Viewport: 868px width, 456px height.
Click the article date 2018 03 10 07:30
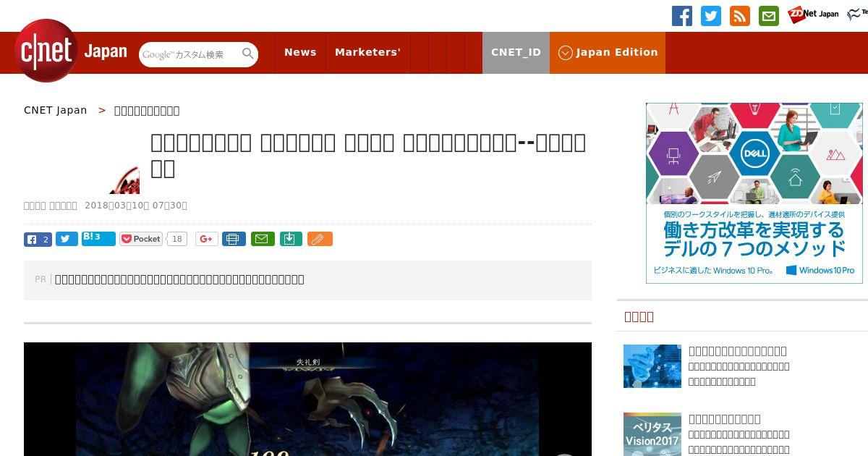[x=136, y=205]
